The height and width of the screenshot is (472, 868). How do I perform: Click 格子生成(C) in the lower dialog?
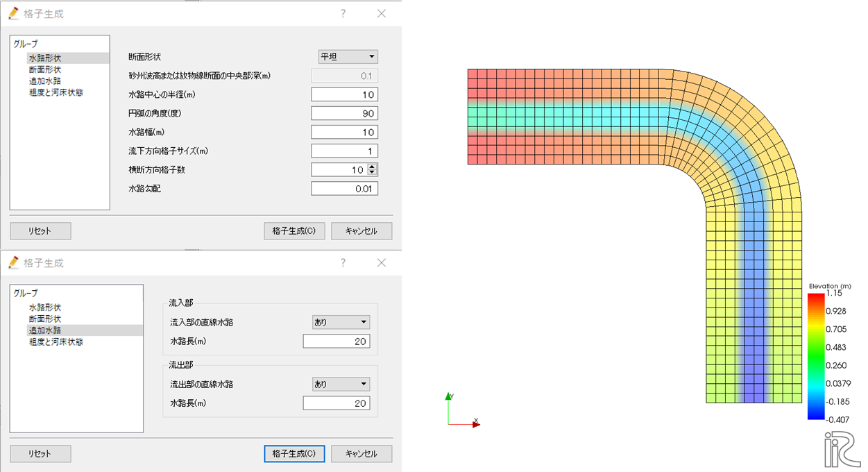pos(294,453)
